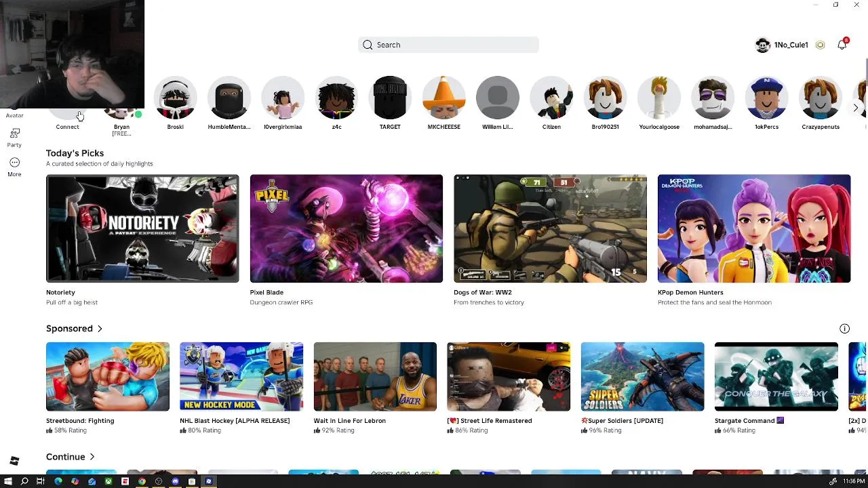Open Street Life Remastered thumbnail

click(509, 377)
